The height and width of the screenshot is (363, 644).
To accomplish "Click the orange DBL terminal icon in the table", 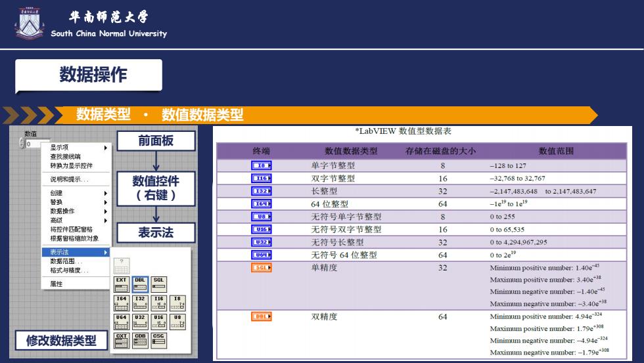I will coord(262,316).
